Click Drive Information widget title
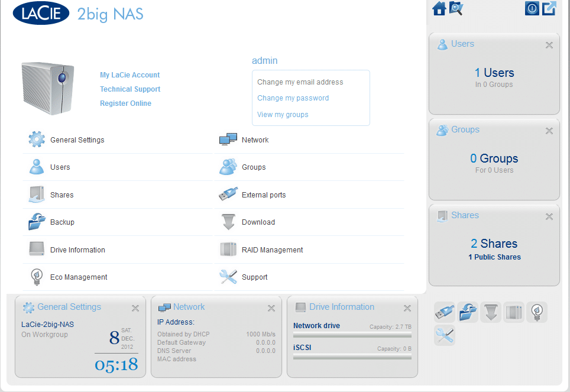Screen dimensions: 570x392 pos(342,307)
